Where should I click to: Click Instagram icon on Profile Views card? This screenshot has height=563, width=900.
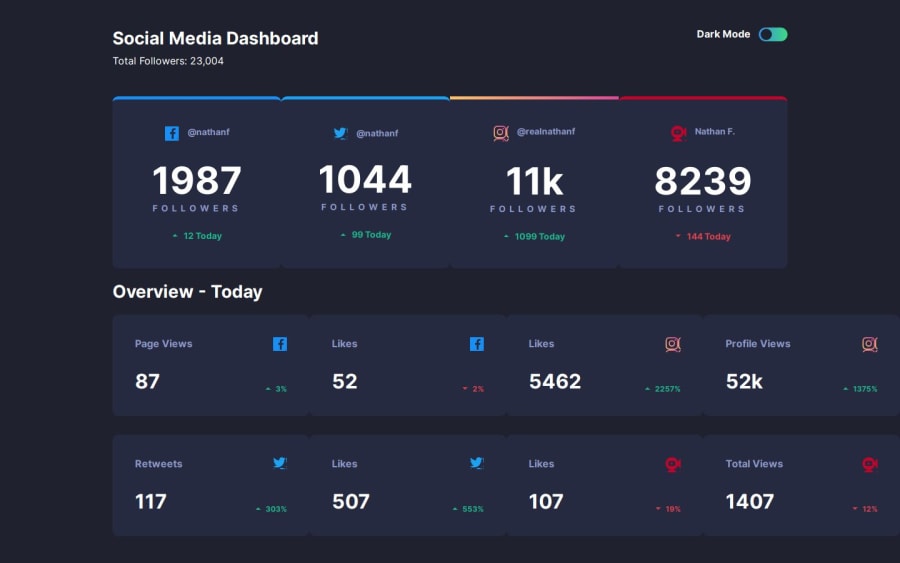(870, 344)
